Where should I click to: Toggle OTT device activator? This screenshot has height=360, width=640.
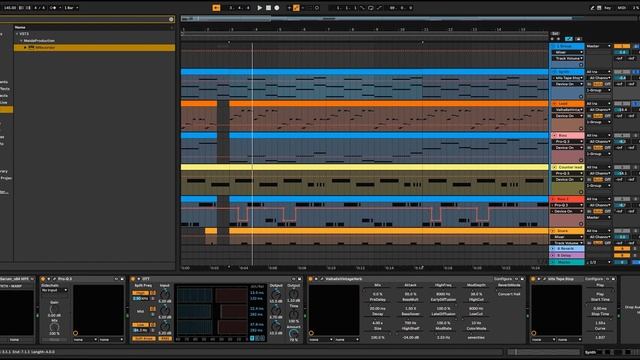[133, 279]
